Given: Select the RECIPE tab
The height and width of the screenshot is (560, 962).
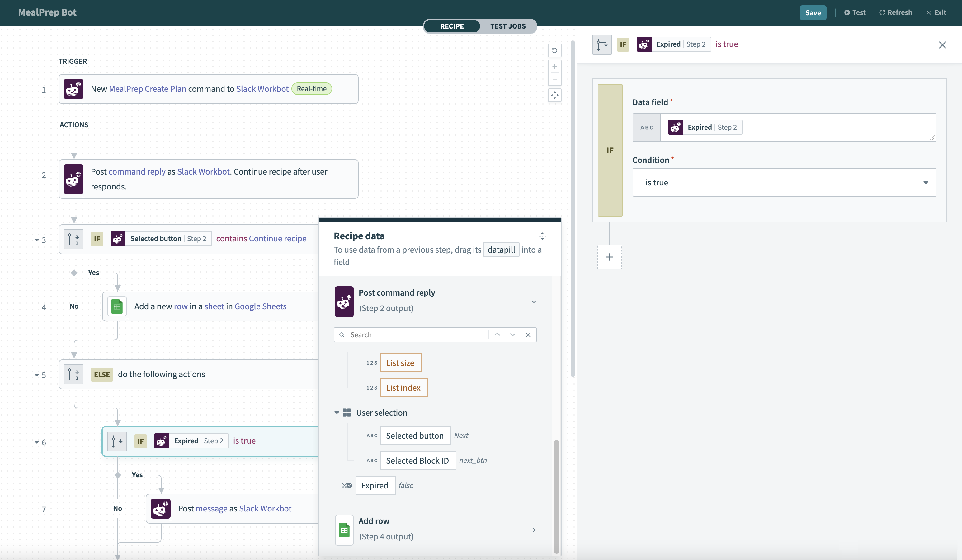Looking at the screenshot, I should pyautogui.click(x=452, y=26).
